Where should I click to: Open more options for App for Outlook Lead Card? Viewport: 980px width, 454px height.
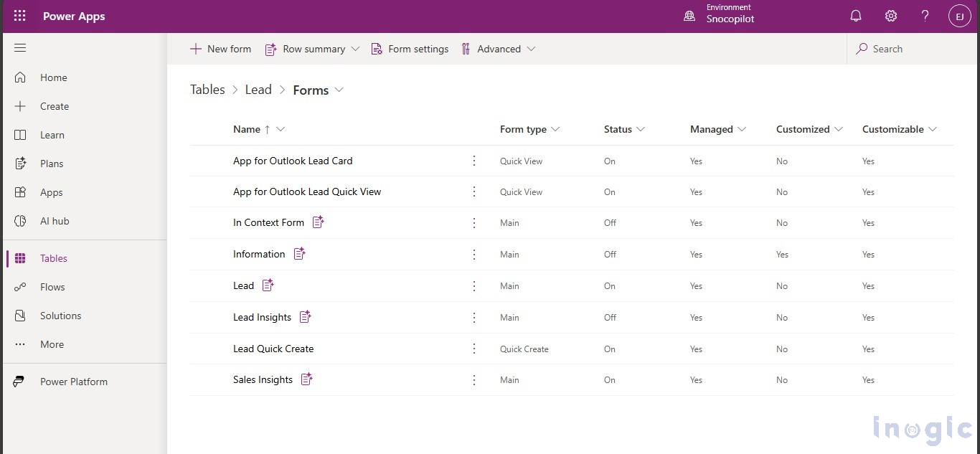point(474,161)
